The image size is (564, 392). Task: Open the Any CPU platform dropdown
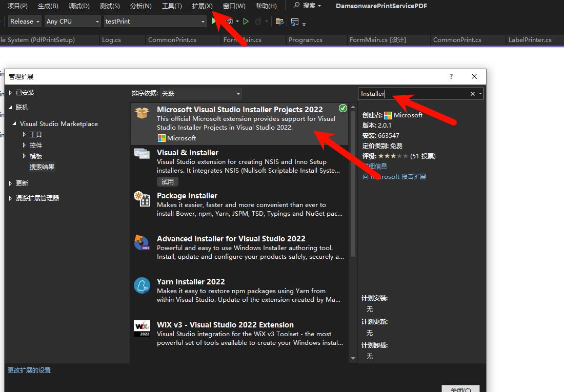coord(72,22)
